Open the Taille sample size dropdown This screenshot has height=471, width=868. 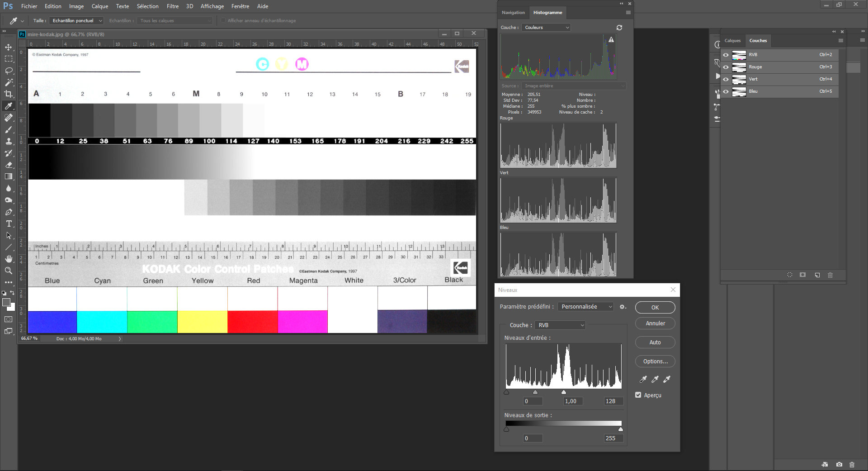[76, 20]
